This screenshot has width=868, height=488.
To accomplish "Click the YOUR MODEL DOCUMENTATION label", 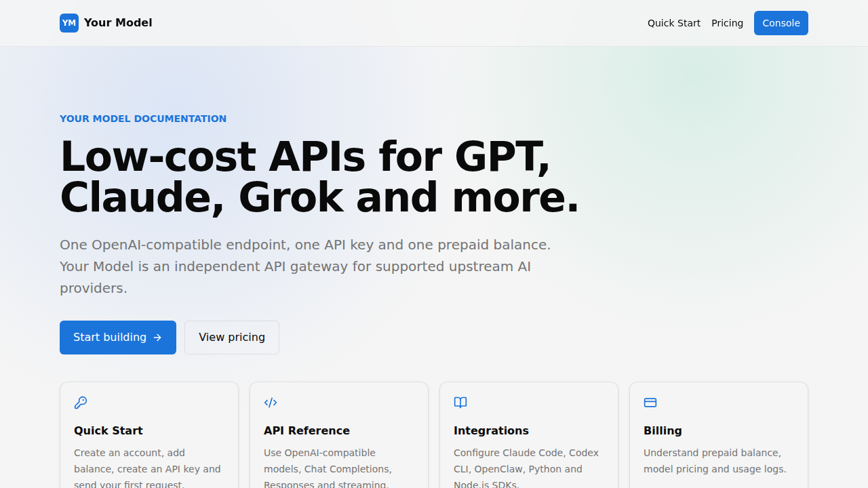I will (143, 119).
